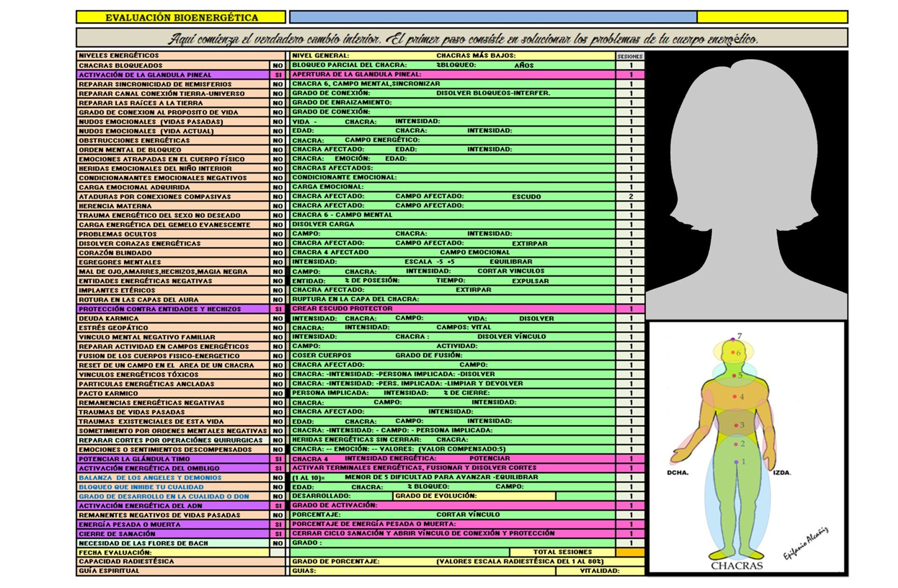Select the Sesiones column header
898x588 pixels.
pos(630,56)
